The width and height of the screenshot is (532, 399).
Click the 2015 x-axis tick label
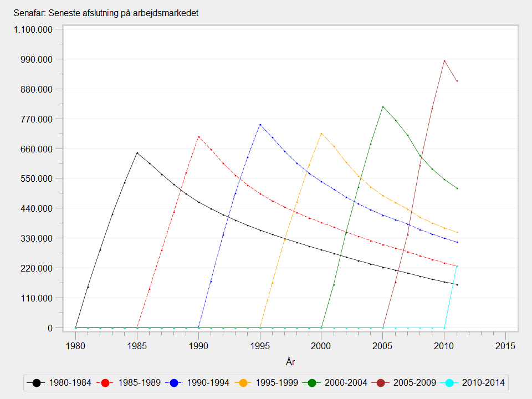(x=505, y=345)
